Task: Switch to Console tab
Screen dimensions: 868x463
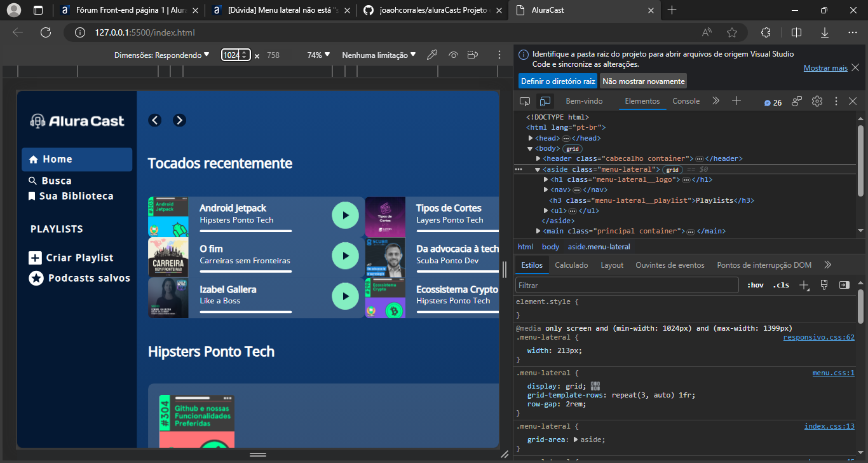Action: tap(686, 101)
